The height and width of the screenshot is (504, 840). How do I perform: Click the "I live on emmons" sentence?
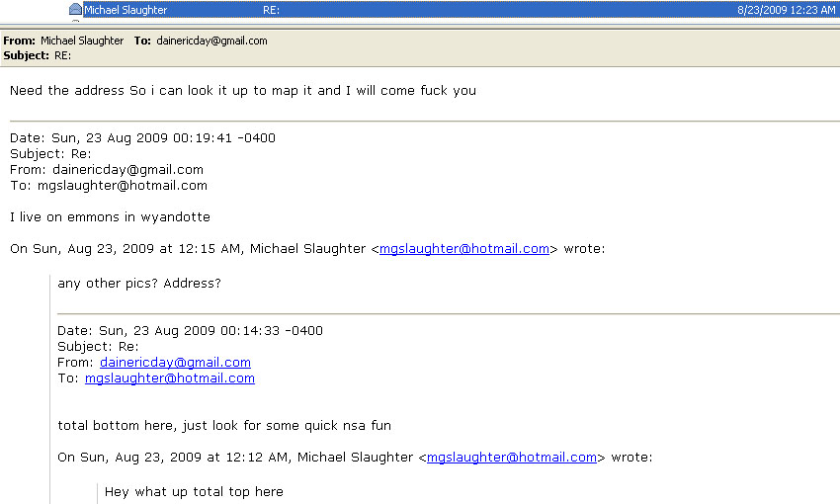coord(110,217)
